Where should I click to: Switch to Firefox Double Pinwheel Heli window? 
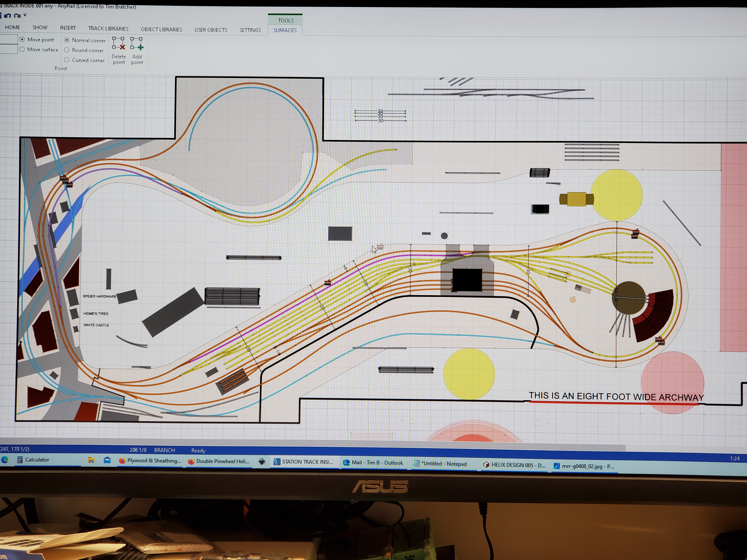click(219, 461)
